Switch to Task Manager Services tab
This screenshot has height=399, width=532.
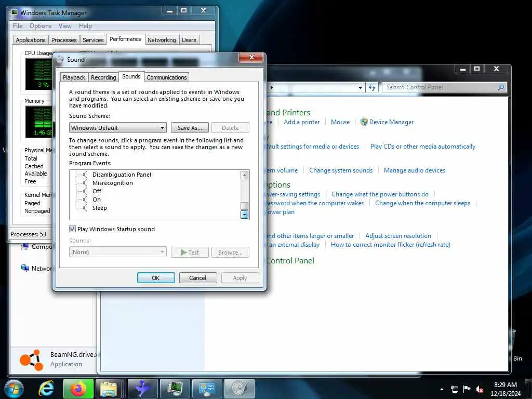93,40
